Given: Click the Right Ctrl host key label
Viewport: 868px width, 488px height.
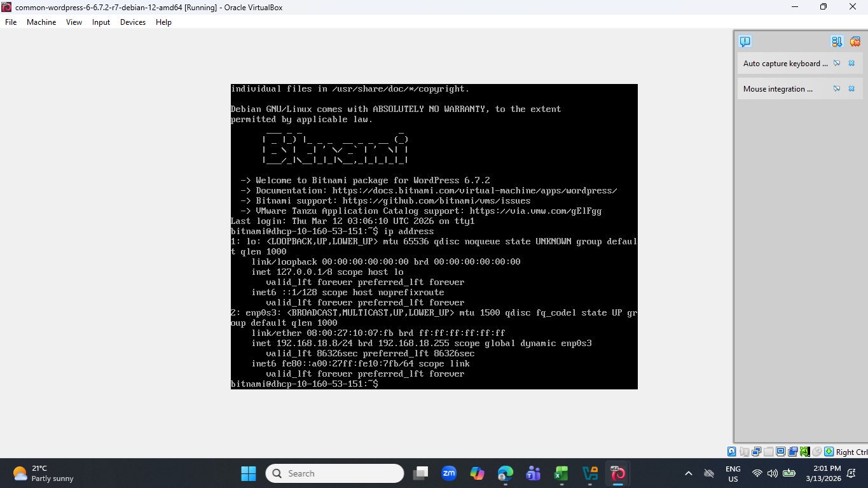Looking at the screenshot, I should (851, 452).
